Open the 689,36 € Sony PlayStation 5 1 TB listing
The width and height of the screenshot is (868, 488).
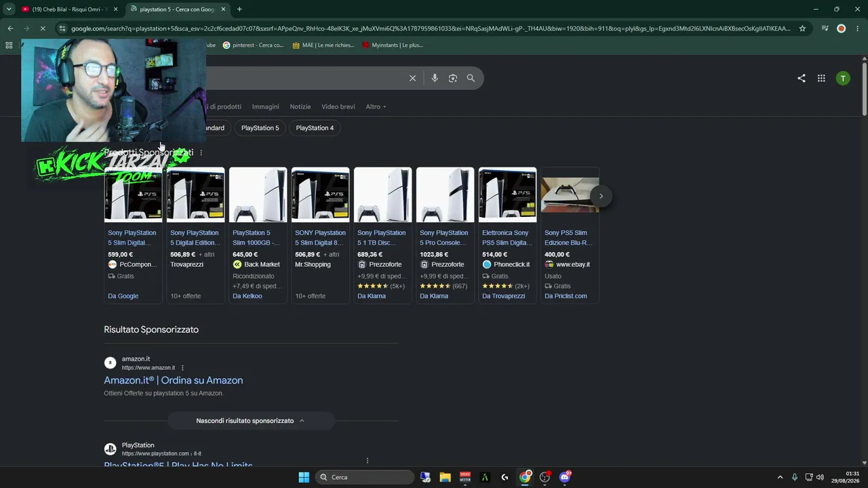(382, 235)
